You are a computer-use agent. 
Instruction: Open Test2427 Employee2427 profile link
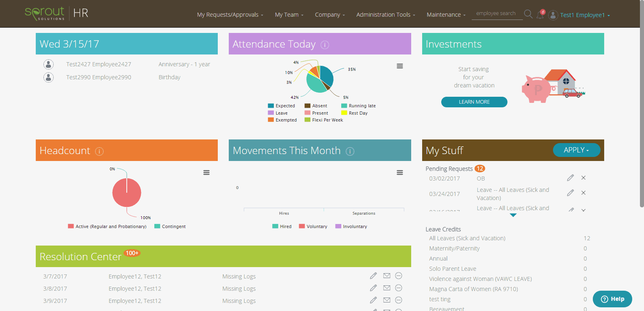(x=99, y=64)
